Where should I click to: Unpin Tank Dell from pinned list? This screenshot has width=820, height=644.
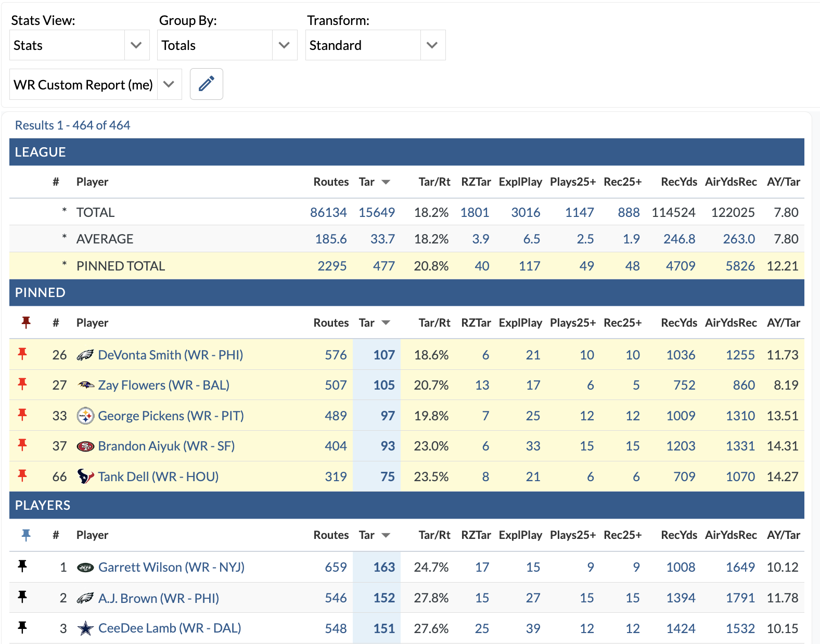pos(22,476)
